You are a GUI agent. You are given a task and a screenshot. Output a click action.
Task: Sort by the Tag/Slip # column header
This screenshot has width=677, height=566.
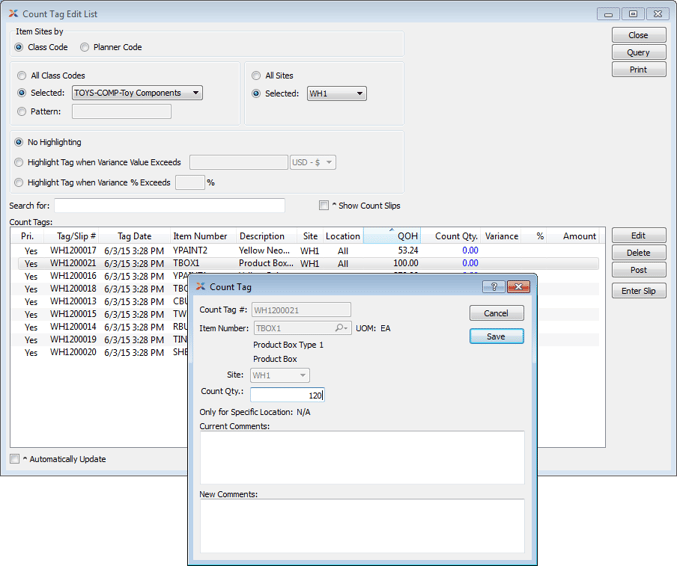pyautogui.click(x=76, y=236)
